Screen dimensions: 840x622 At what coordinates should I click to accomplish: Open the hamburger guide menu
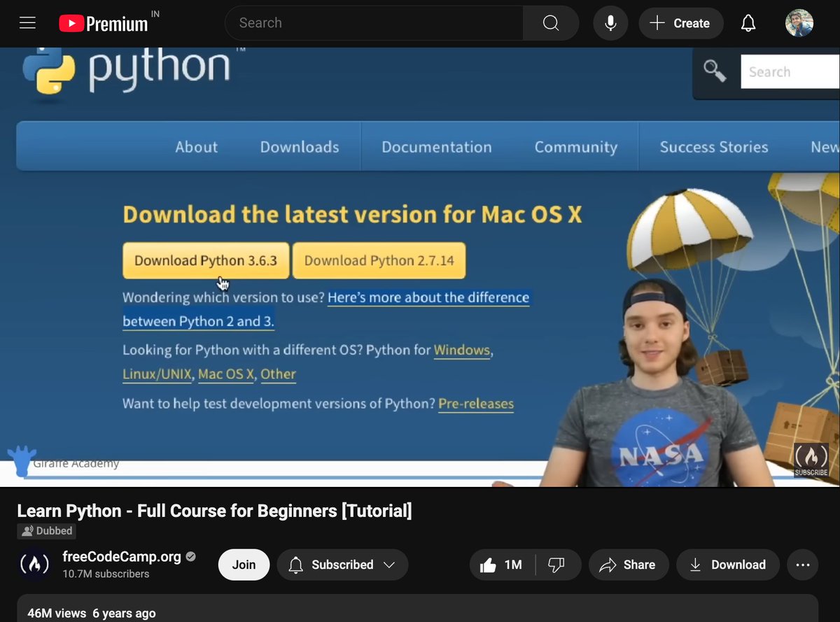coord(27,23)
